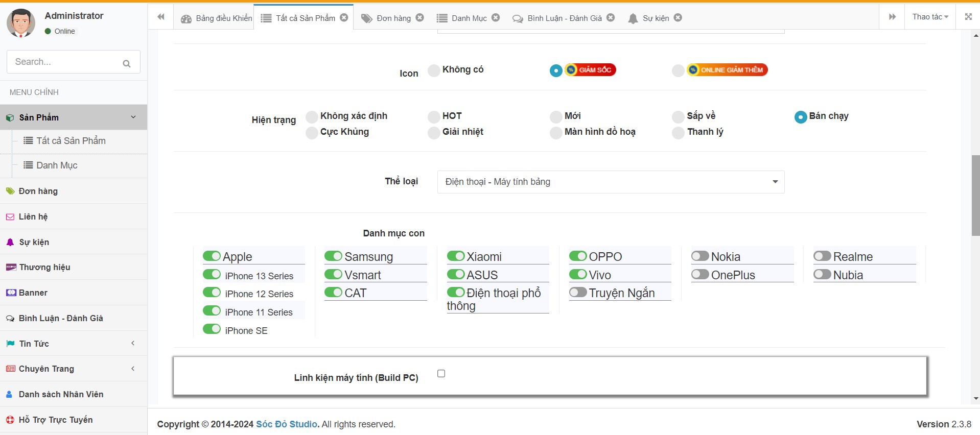The height and width of the screenshot is (435, 980).
Task: Click the scrollbar down arrow
Action: click(976, 398)
